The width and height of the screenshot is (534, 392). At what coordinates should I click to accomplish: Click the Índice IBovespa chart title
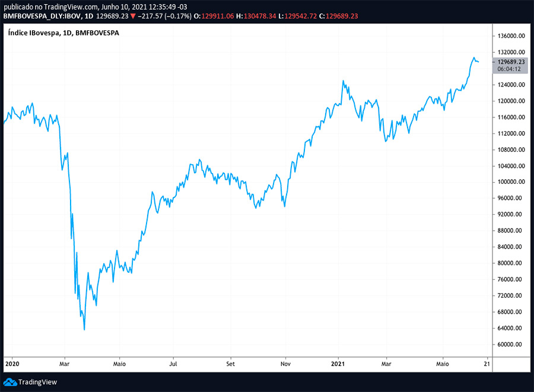coord(63,33)
